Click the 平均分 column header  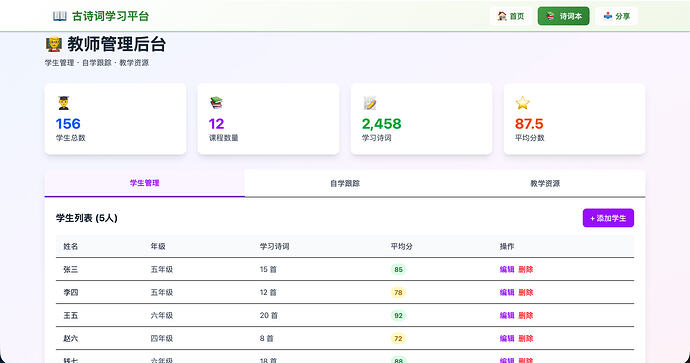401,246
